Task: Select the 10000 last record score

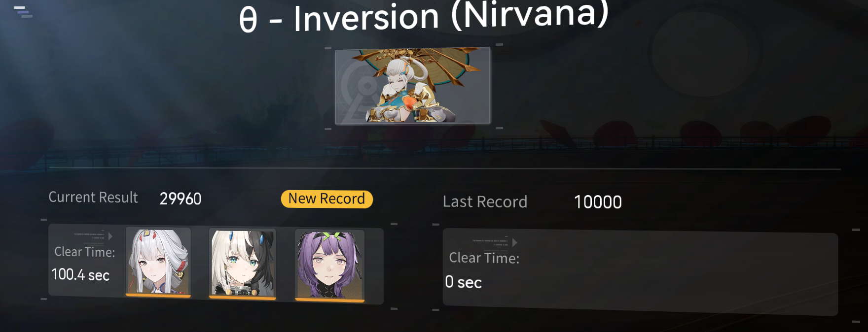Action: click(598, 202)
